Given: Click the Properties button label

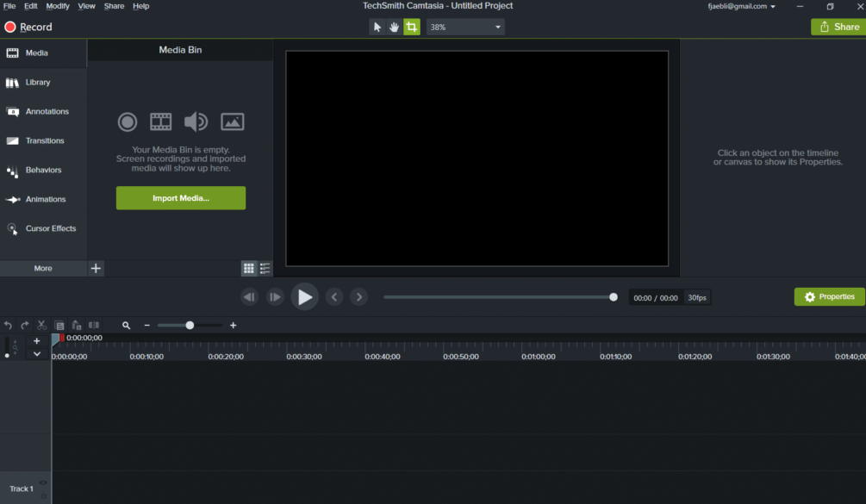Looking at the screenshot, I should [x=837, y=297].
